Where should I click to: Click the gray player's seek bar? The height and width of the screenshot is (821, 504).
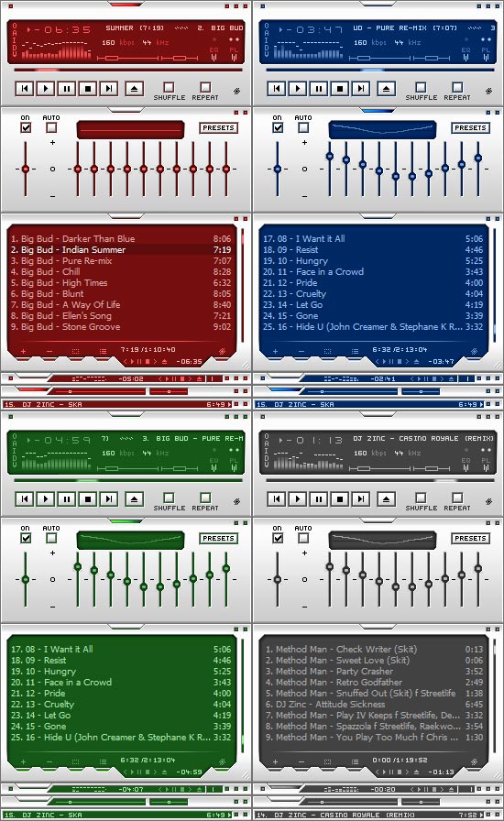point(380,480)
